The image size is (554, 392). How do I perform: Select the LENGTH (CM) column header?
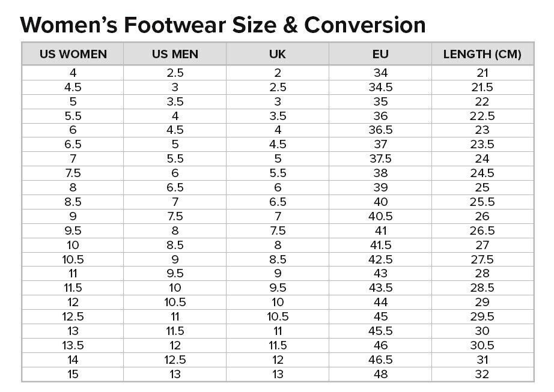coord(482,54)
